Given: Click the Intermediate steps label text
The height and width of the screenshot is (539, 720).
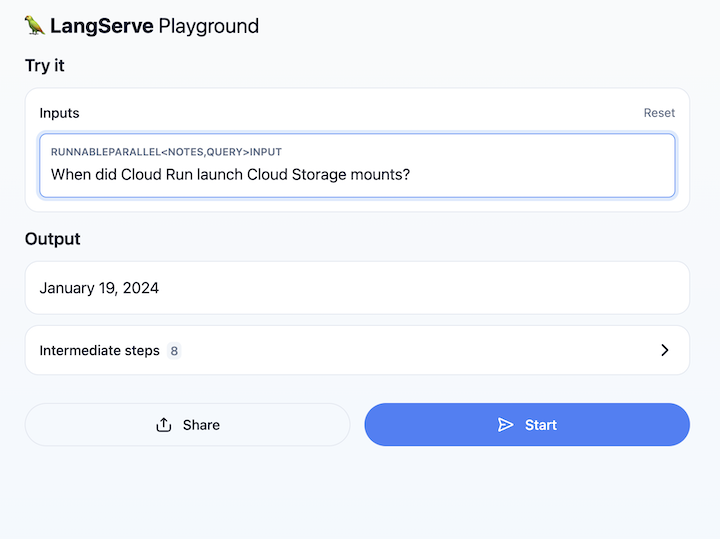Looking at the screenshot, I should 99,351.
